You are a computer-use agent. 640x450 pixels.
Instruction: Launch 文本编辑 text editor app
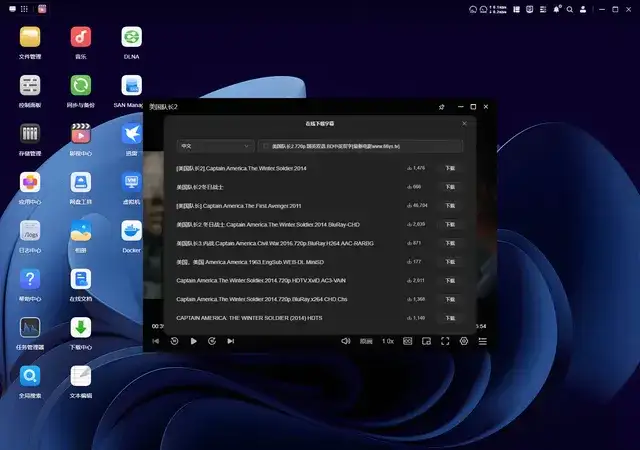point(80,376)
